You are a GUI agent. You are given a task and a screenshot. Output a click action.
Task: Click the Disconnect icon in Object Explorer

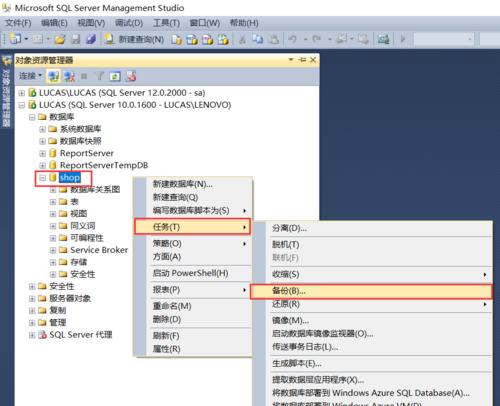coord(70,76)
